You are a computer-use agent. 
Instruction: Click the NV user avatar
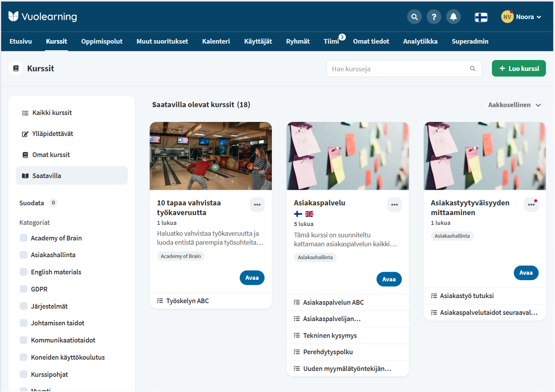507,17
